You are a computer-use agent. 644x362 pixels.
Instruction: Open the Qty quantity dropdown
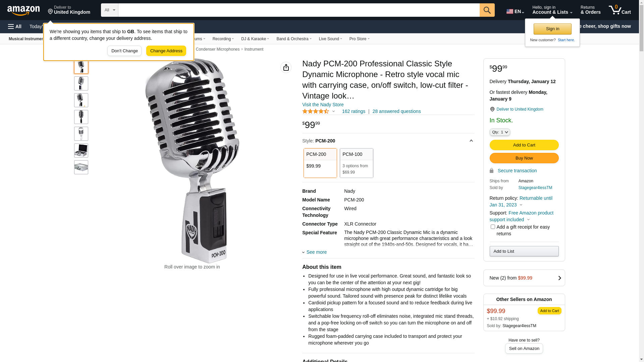(499, 132)
